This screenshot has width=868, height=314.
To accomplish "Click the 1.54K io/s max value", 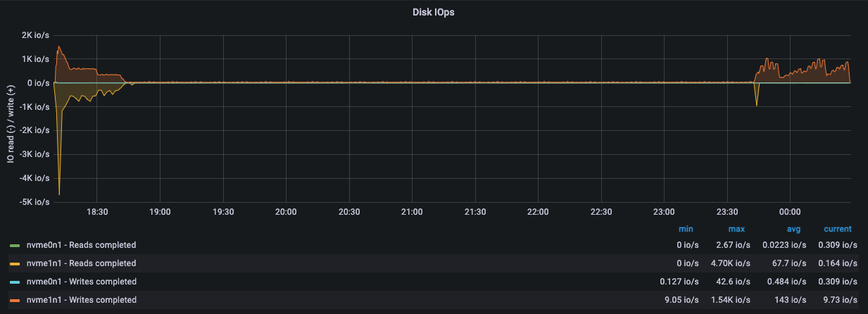I will [x=731, y=300].
